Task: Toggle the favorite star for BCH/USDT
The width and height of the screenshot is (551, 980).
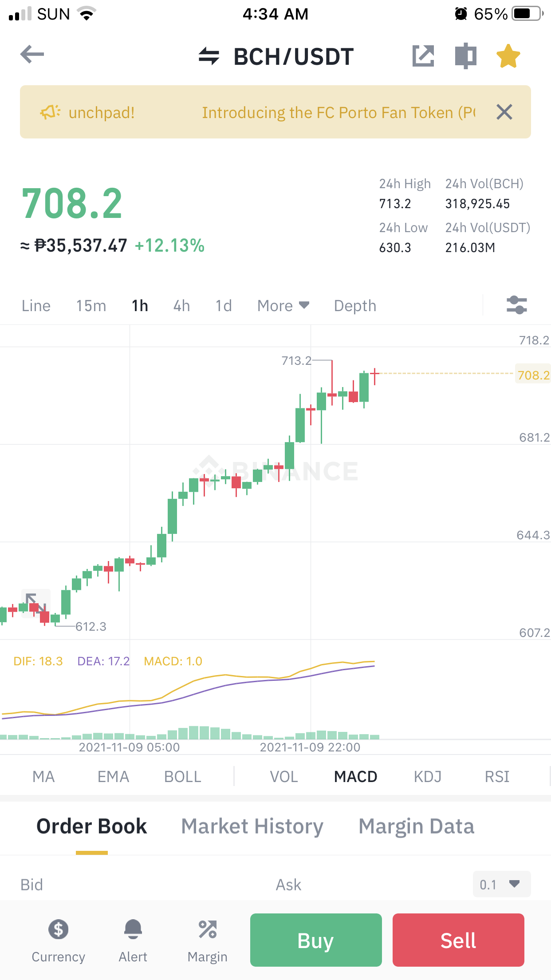Action: pos(508,56)
